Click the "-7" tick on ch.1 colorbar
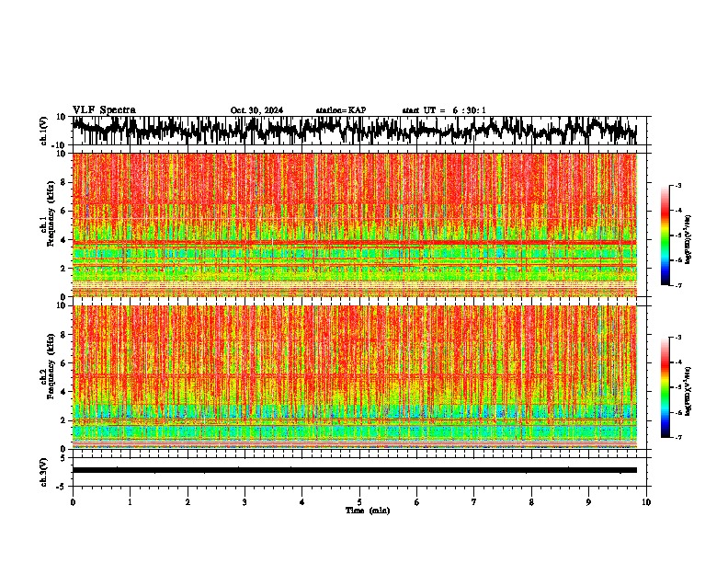The image size is (728, 563). tap(677, 285)
